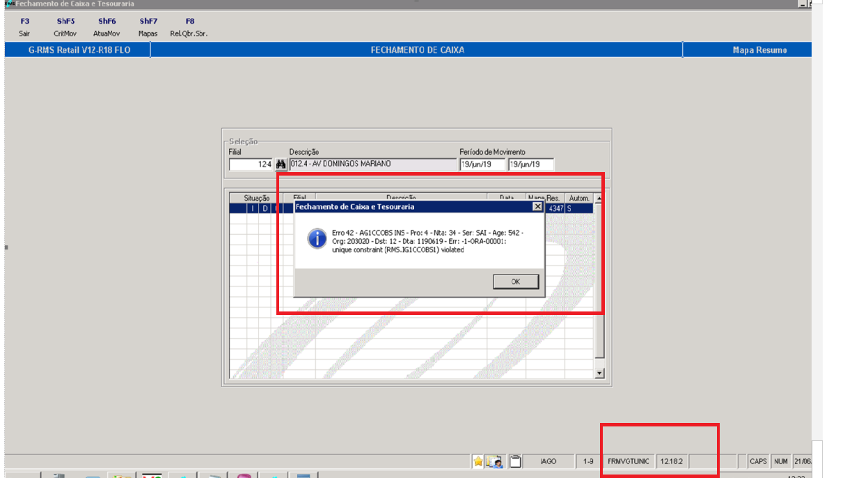Focus the Filial input field
The height and width of the screenshot is (478, 868).
(251, 164)
